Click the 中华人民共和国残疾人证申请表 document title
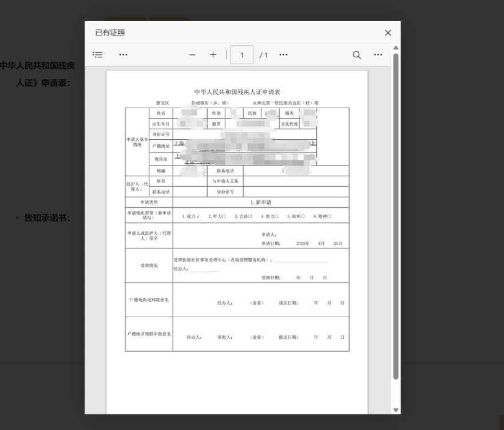 coord(237,92)
